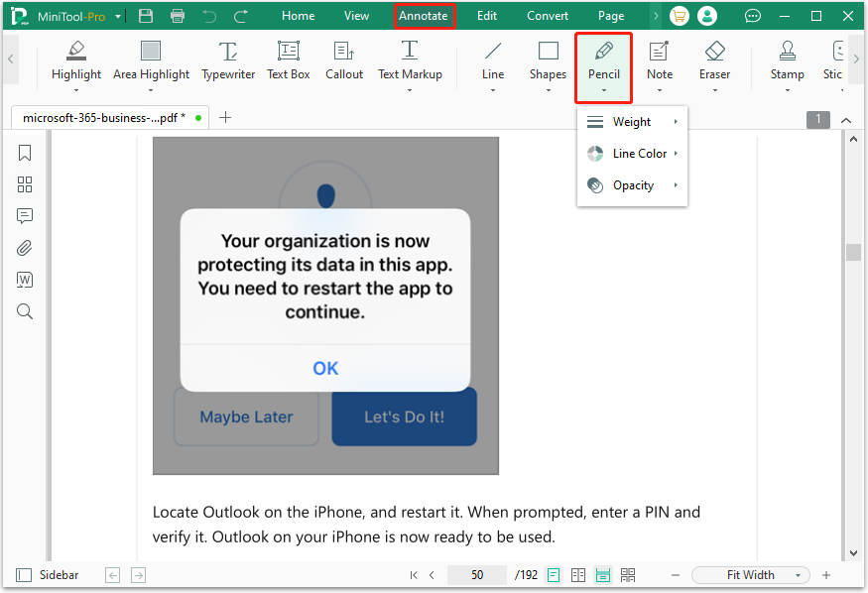Switch to the Annotate tab
Image resolution: width=868 pixels, height=593 pixels.
point(424,16)
